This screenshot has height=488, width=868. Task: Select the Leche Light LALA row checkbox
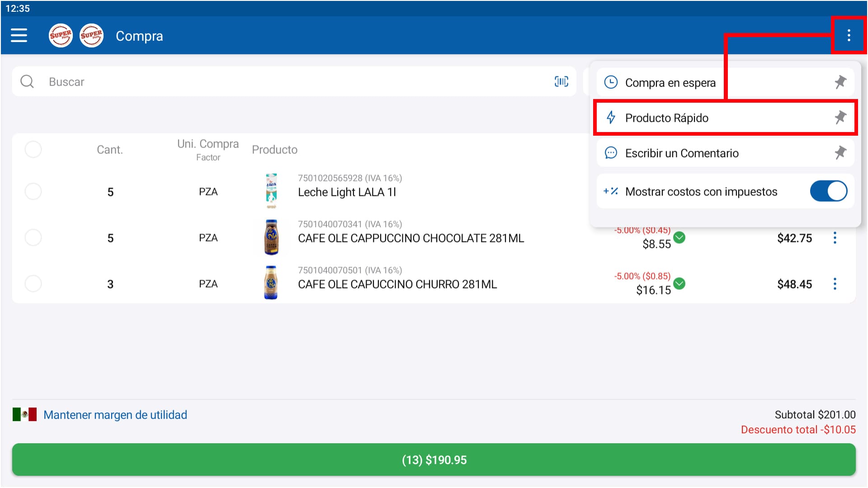33,192
